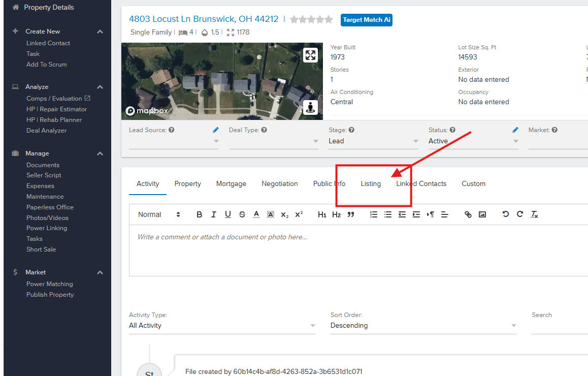Insert an image into the comment
This screenshot has width=588, height=376.
coord(482,214)
